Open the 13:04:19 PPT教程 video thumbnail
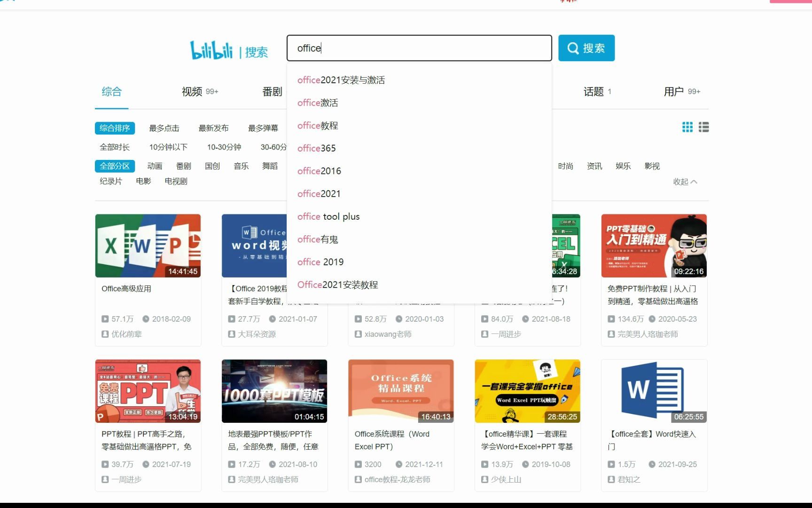 [x=148, y=391]
